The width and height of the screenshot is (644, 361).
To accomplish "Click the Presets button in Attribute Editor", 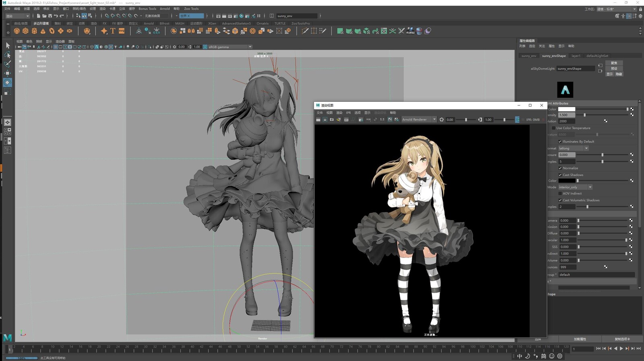I will coord(614,68).
